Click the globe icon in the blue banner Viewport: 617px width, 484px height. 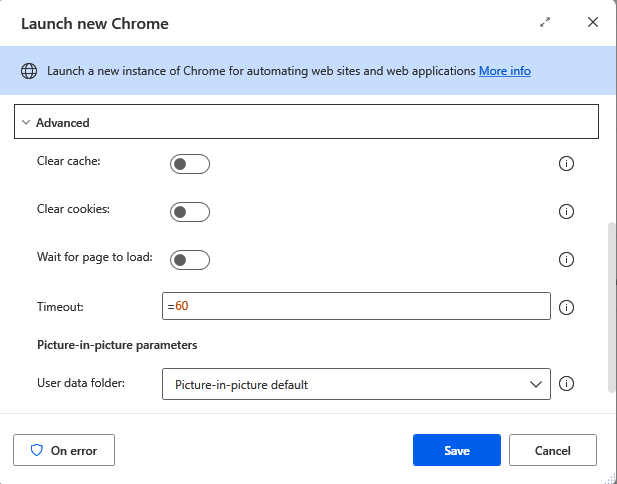click(x=29, y=71)
